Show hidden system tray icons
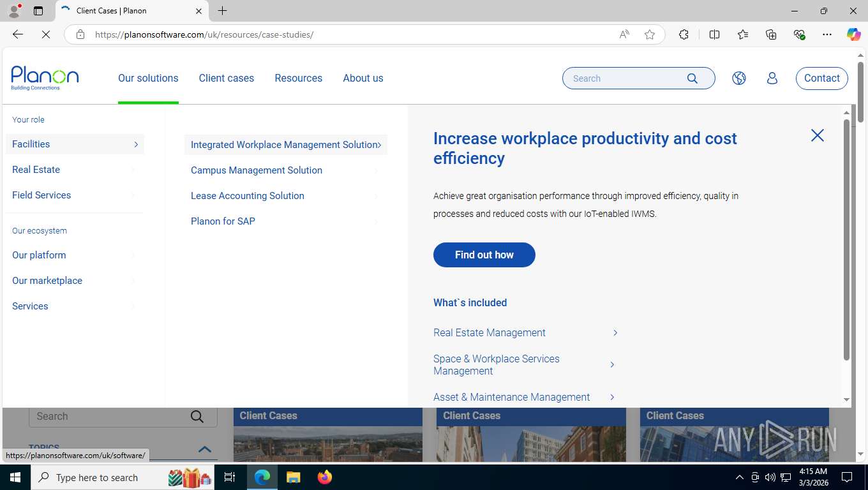The image size is (868, 490). pyautogui.click(x=739, y=477)
